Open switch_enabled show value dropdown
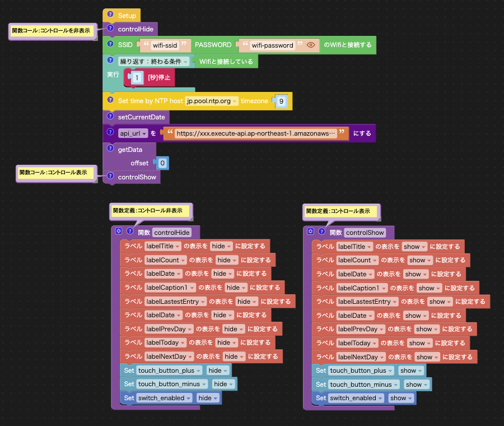The height and width of the screenshot is (426, 504). [x=401, y=398]
